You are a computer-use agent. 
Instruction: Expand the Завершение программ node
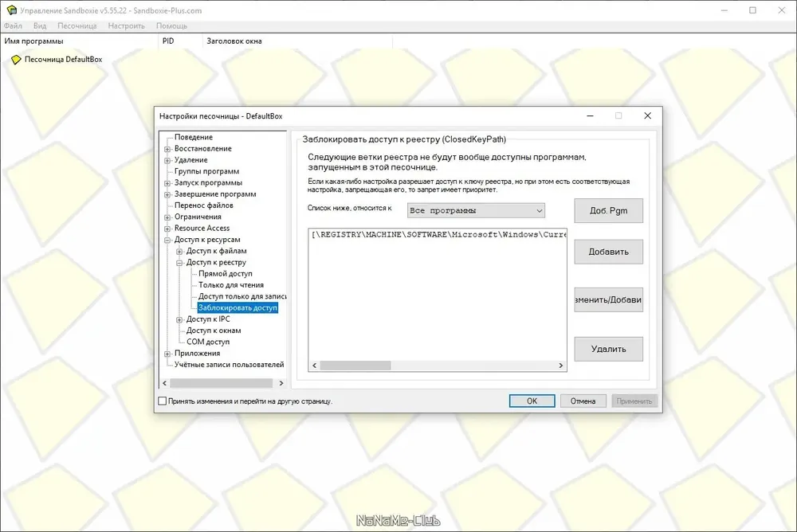[167, 194]
